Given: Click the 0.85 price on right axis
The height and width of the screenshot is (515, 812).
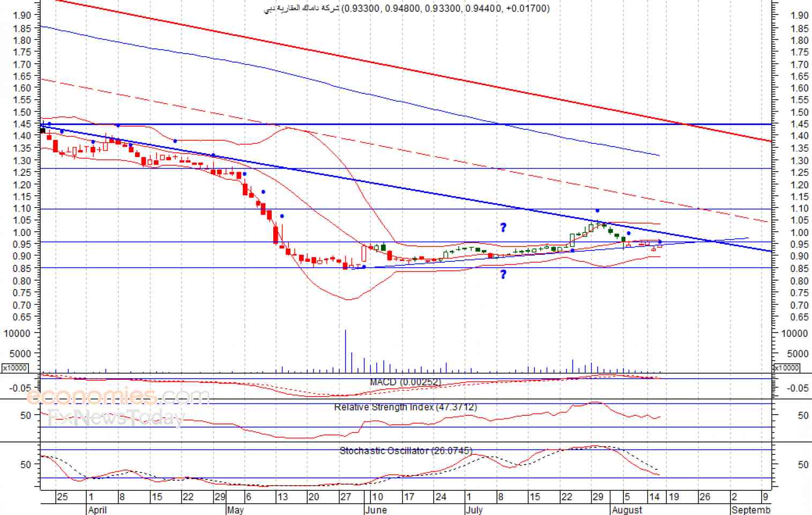Looking at the screenshot, I should pyautogui.click(x=800, y=269).
